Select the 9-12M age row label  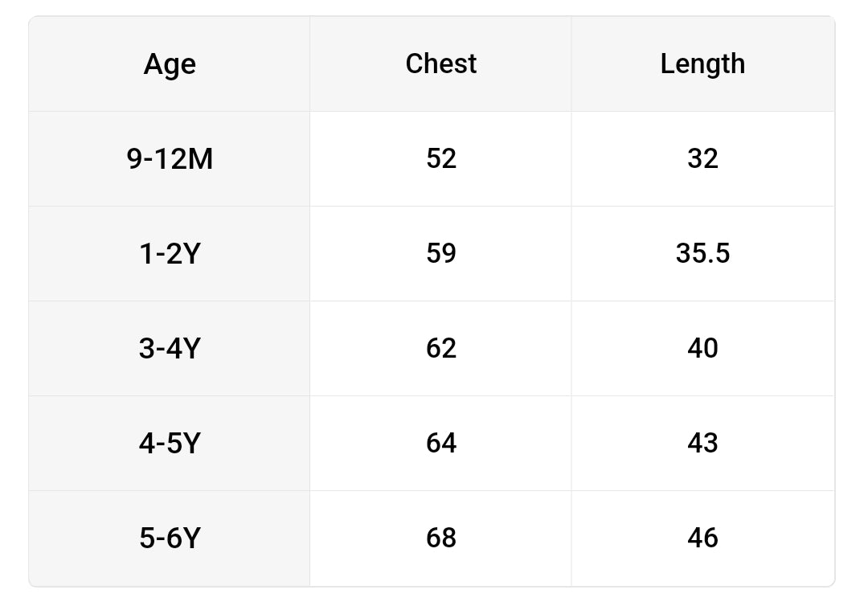(170, 159)
